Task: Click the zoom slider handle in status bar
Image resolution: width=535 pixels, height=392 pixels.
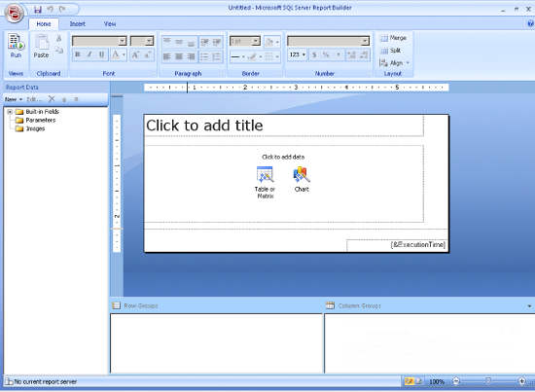Action: [x=488, y=380]
